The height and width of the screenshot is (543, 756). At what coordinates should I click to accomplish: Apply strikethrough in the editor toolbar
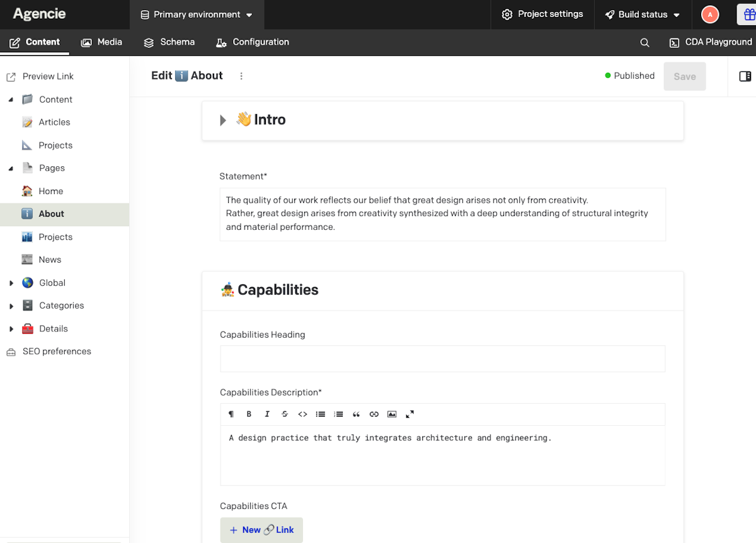[x=285, y=414]
